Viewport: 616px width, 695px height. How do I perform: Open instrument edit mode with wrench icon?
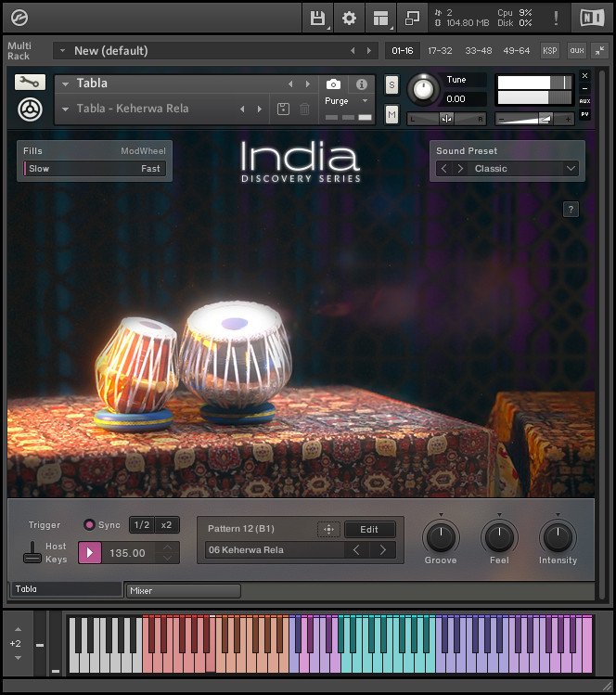click(x=30, y=82)
